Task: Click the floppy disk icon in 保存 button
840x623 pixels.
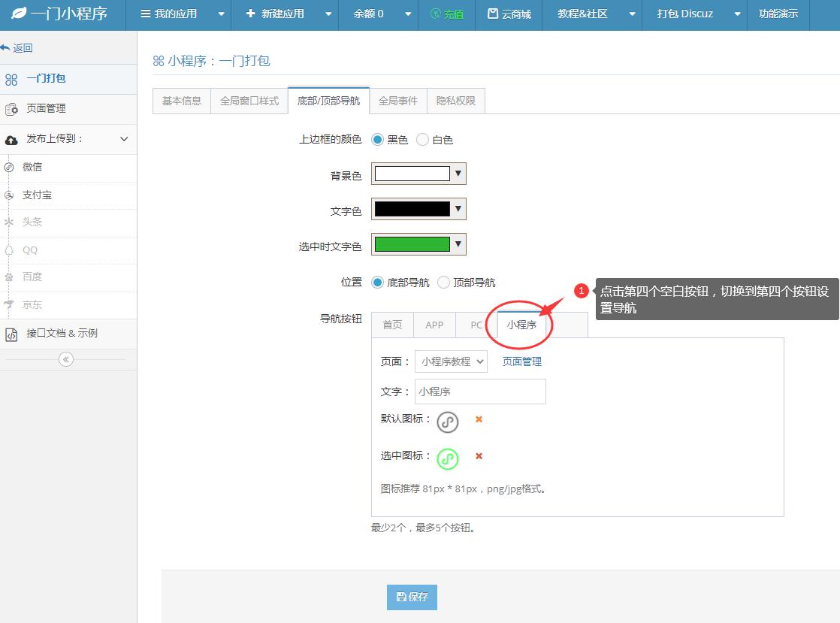Action: 400,597
